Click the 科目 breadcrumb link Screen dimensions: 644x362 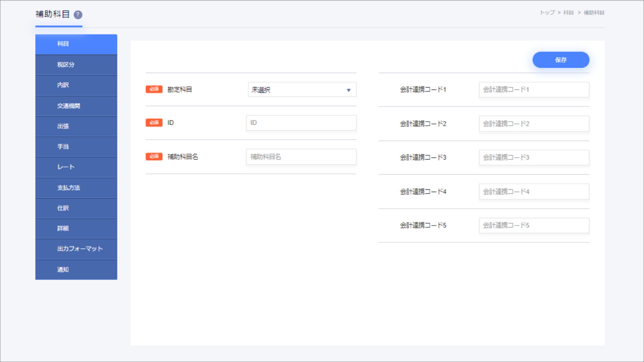(568, 13)
